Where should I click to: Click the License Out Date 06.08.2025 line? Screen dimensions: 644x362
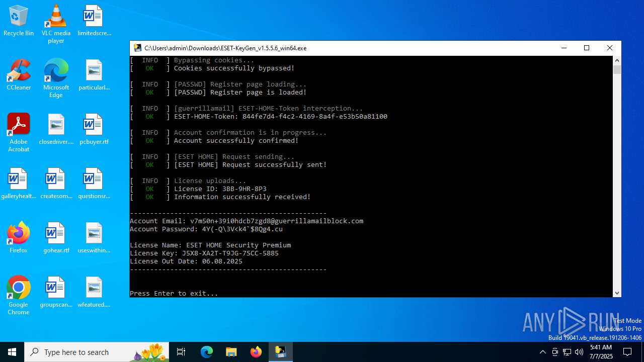pyautogui.click(x=186, y=261)
